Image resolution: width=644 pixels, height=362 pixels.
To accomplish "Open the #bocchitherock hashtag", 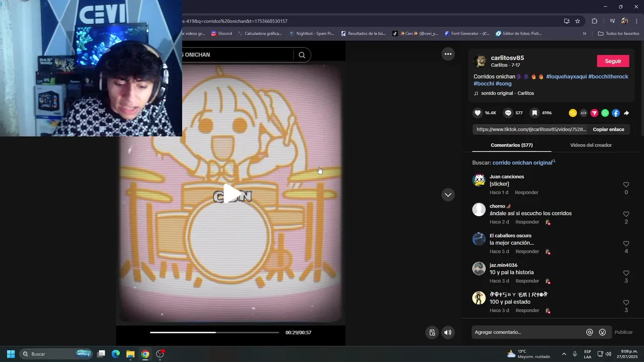I will tap(608, 76).
